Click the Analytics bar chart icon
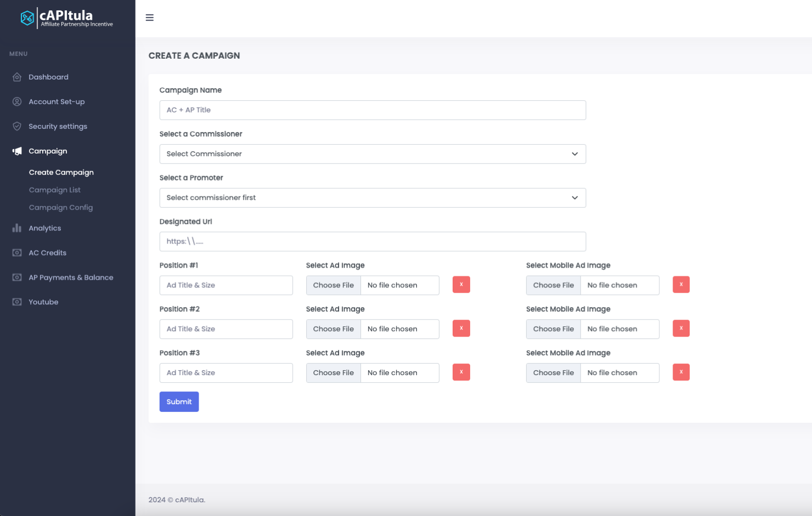 tap(17, 228)
